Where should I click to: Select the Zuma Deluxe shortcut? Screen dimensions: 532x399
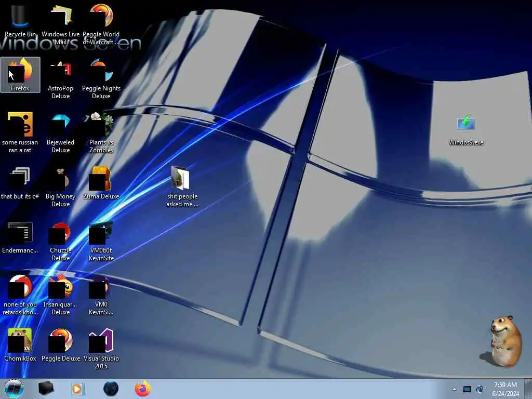[101, 183]
